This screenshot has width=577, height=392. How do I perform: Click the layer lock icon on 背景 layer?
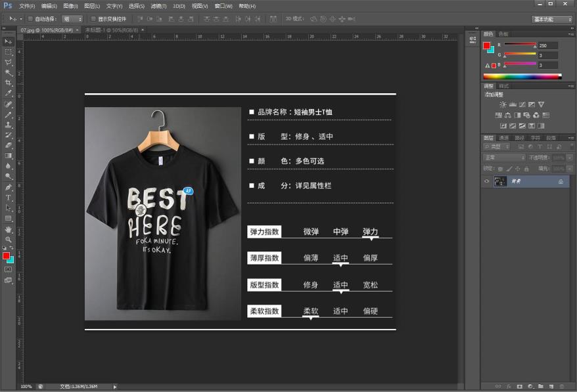pos(561,181)
